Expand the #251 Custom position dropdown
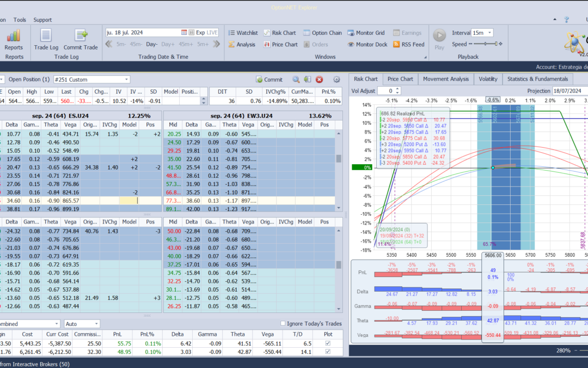 [126, 80]
